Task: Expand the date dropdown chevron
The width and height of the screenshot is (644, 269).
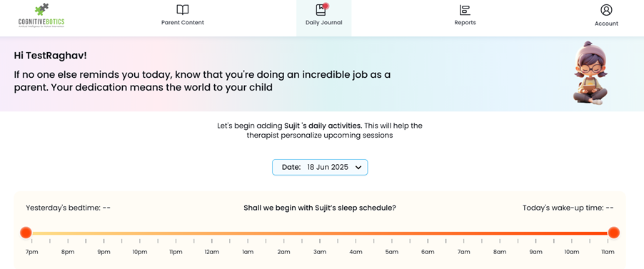Action: click(358, 168)
